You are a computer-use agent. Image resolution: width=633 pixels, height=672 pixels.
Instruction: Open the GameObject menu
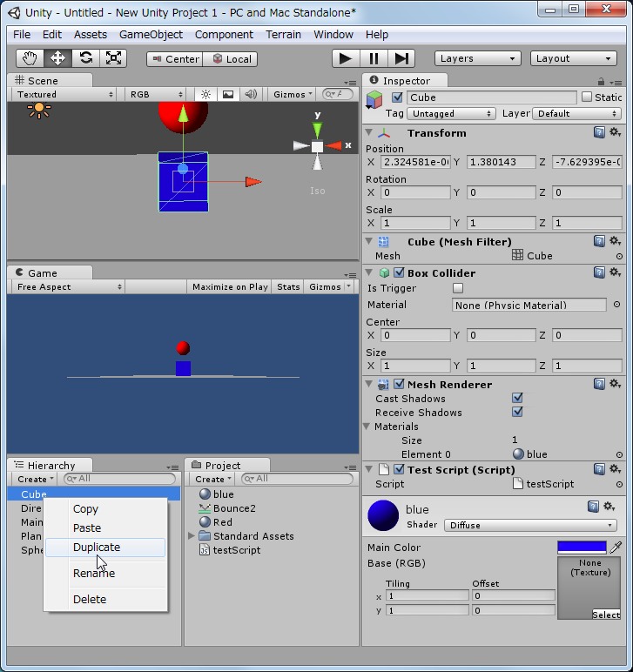click(x=151, y=35)
